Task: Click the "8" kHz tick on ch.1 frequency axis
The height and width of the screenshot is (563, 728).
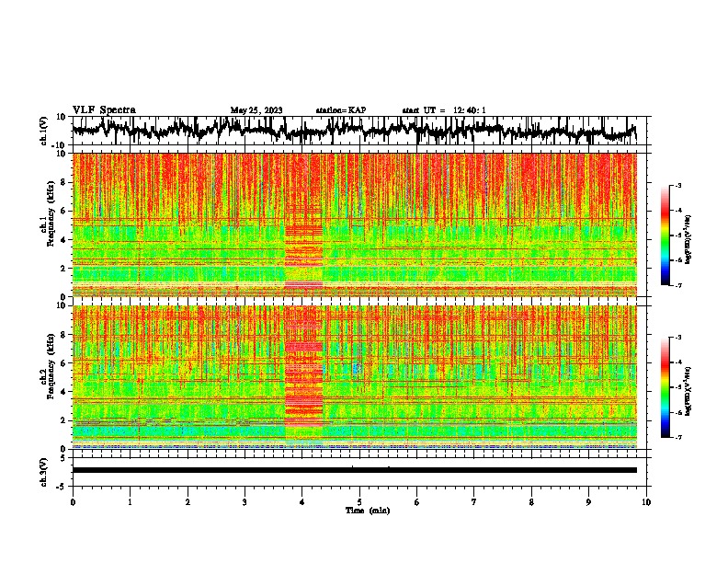Action: [64, 182]
